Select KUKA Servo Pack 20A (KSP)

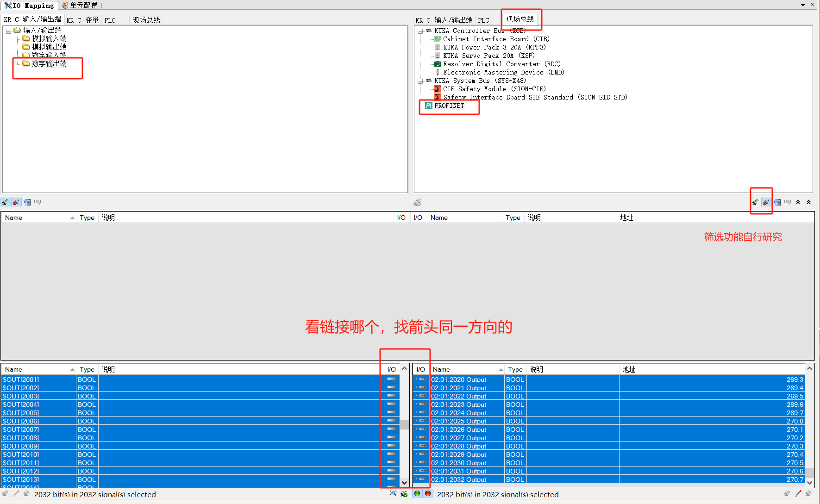tap(488, 56)
